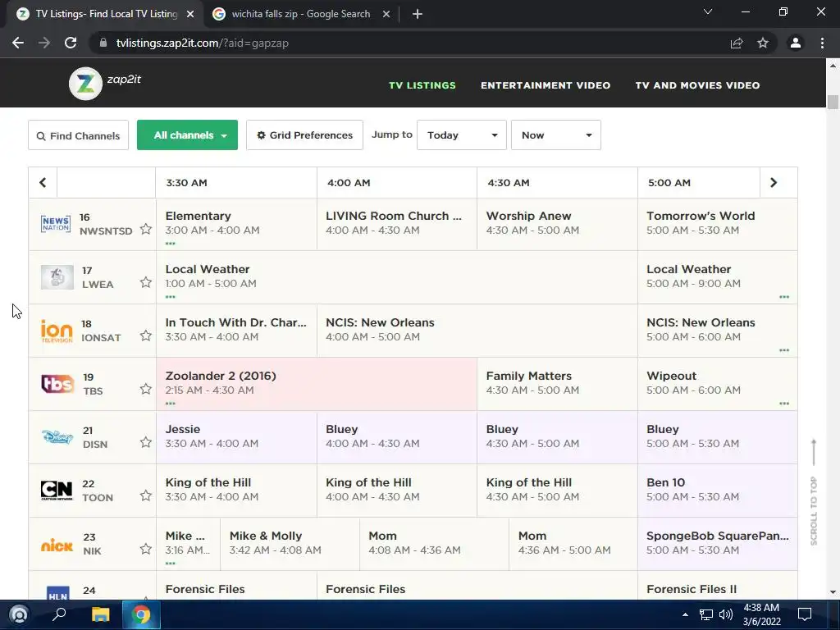Click page vertical scrollbar thumb
This screenshot has height=630, width=840.
[833, 101]
